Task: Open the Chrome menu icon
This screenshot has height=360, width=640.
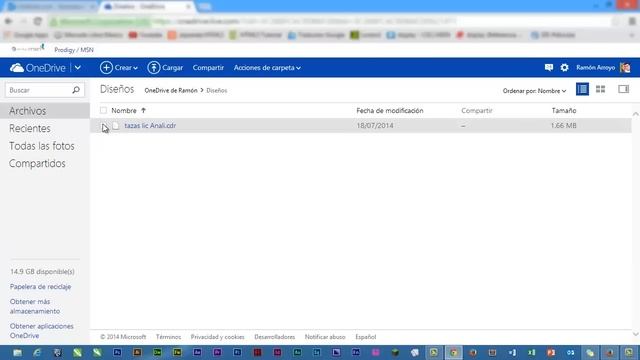Action: [632, 21]
